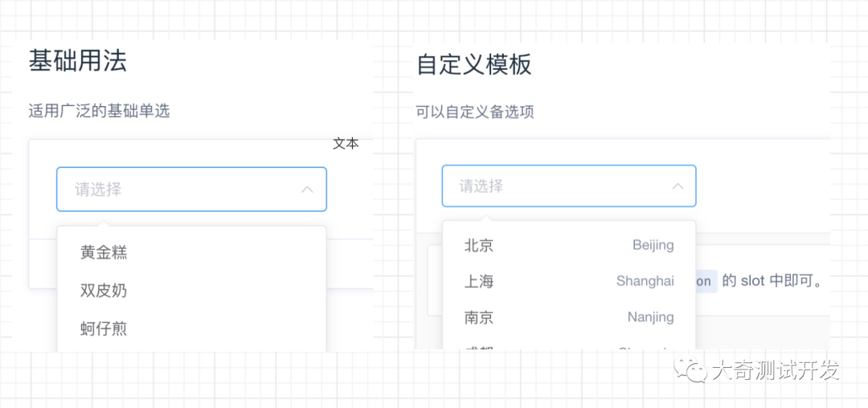Pick the 南京 city option

(569, 317)
